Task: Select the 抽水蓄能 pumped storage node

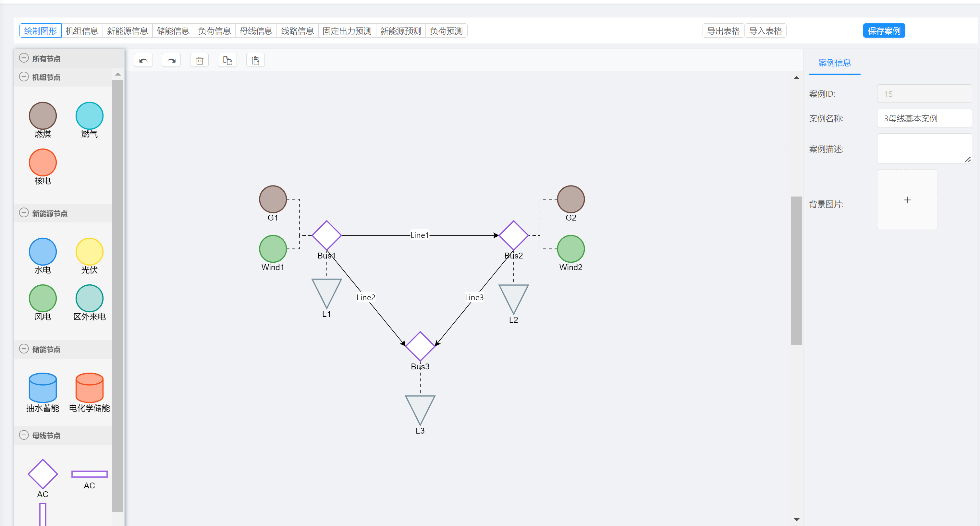Action: click(43, 388)
